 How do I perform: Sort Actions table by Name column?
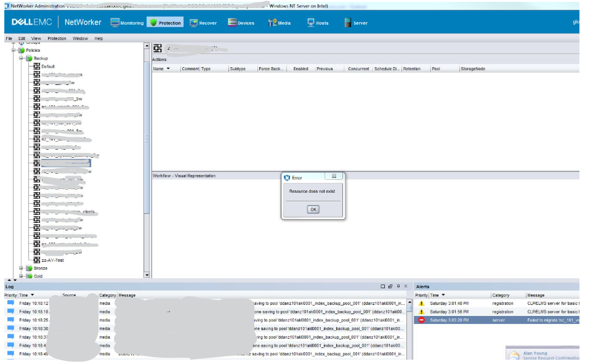pyautogui.click(x=166, y=69)
